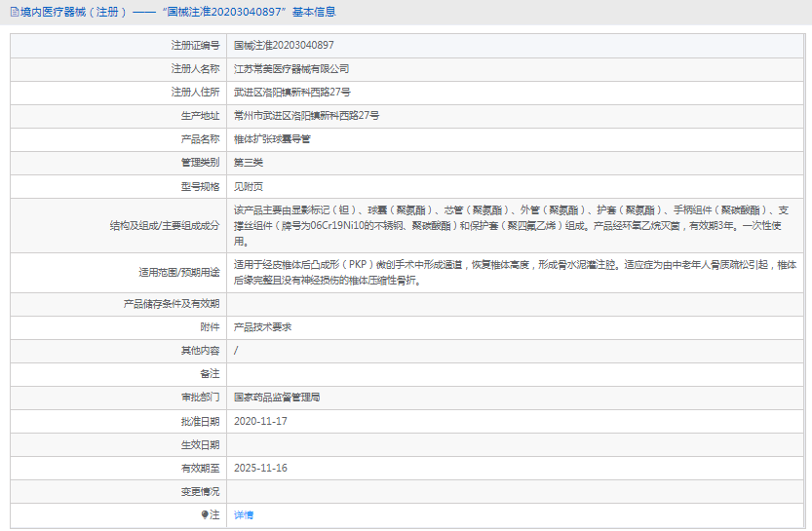Click the 产品名称 label
Viewport: 812px width, 531px height.
[201, 139]
